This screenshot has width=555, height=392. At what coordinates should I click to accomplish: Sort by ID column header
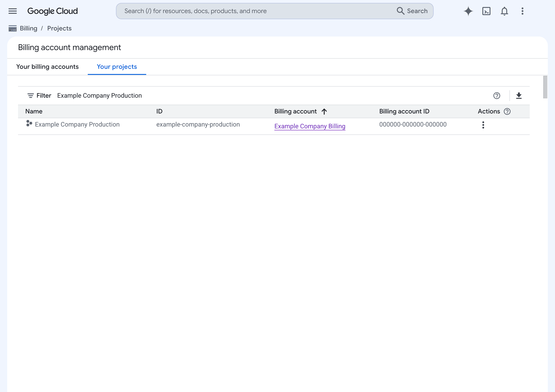point(159,111)
